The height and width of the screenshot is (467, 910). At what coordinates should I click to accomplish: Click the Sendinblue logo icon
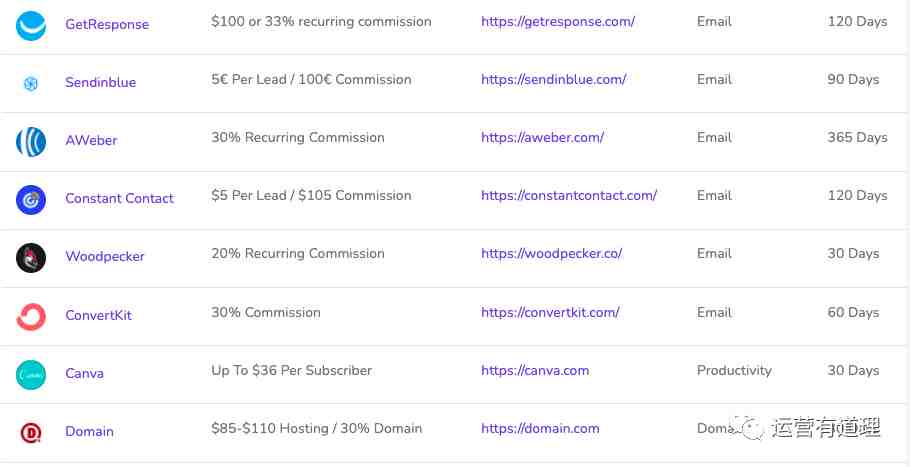pos(31,84)
